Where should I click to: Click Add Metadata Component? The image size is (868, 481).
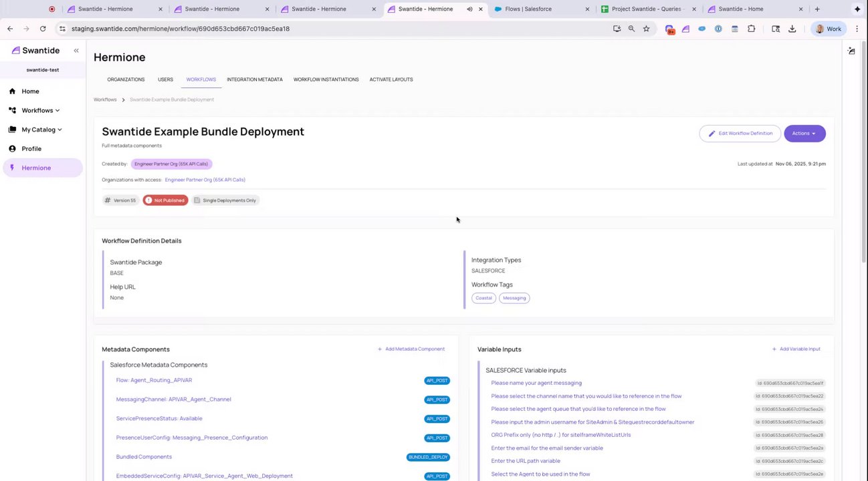411,349
